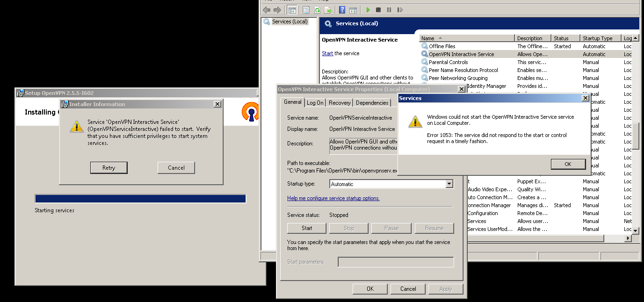The height and width of the screenshot is (302, 644).
Task: Sort services by the Description column header
Action: (x=533, y=38)
